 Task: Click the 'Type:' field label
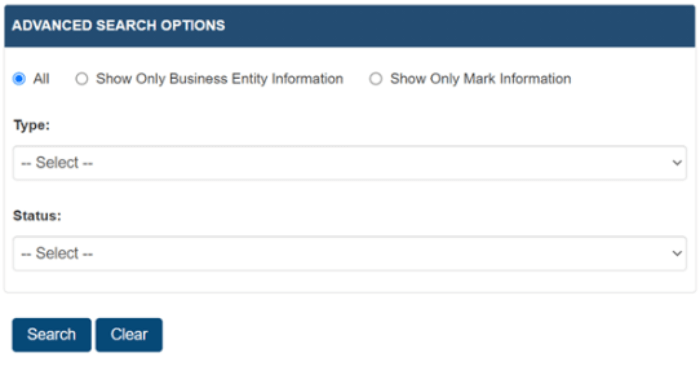[32, 125]
